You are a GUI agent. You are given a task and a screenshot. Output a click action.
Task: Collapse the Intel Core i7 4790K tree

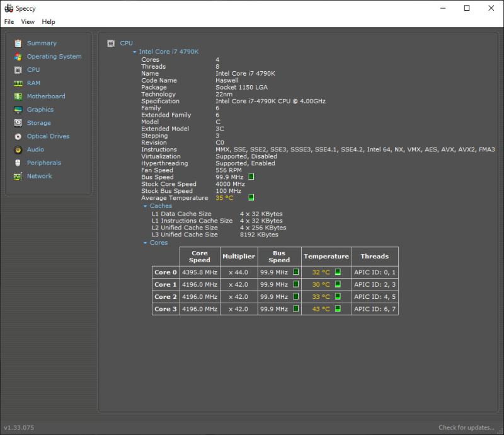click(135, 52)
